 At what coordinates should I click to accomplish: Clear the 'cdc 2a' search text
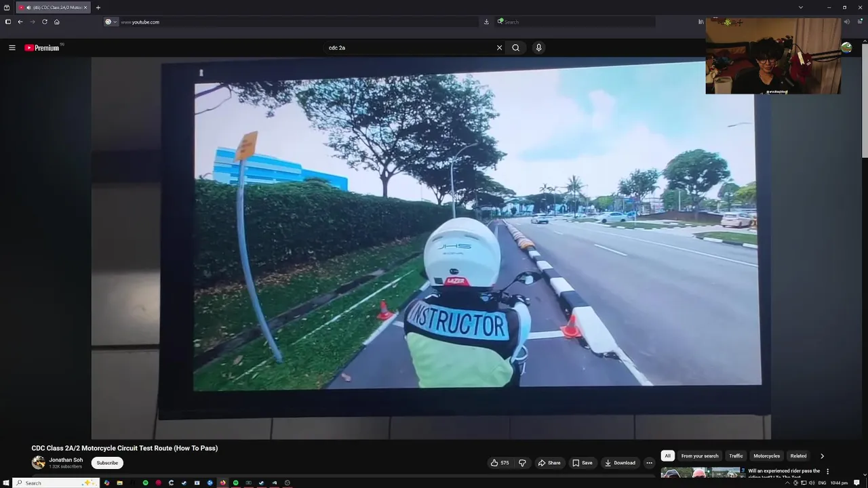pos(499,47)
